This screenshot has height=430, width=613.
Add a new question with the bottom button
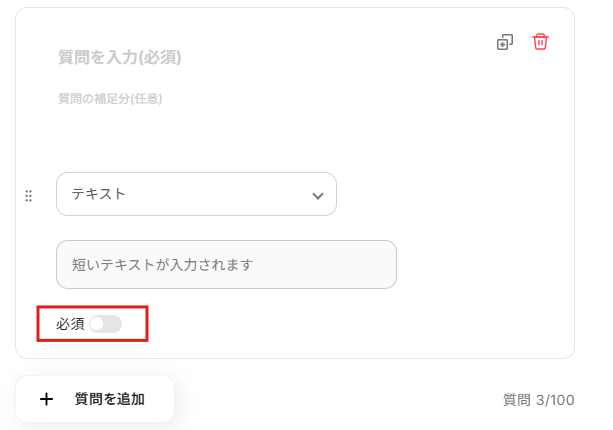(95, 399)
